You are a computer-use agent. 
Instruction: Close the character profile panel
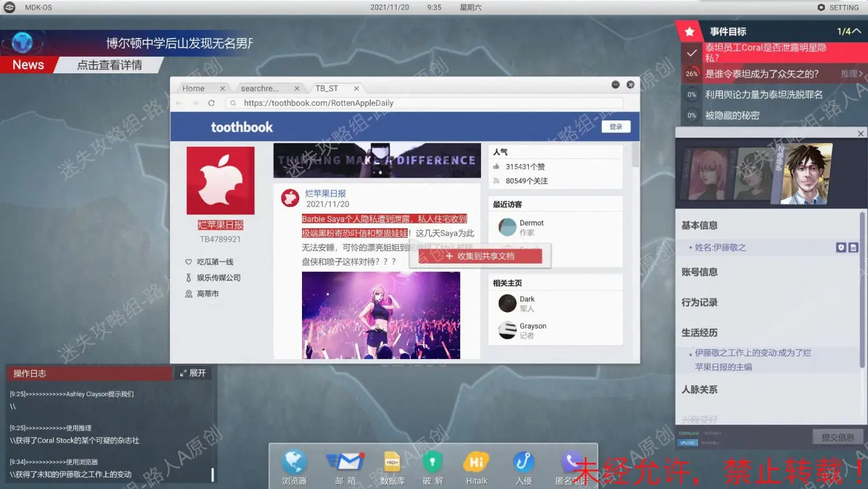tap(860, 133)
